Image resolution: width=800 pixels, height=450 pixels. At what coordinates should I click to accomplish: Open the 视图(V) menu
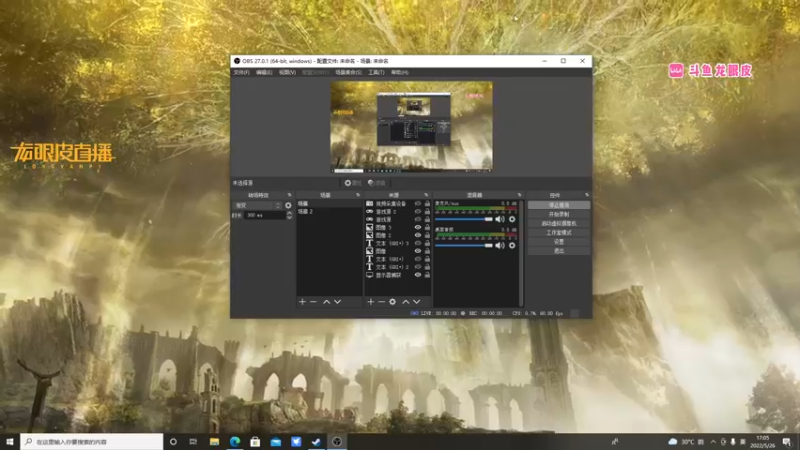click(287, 72)
